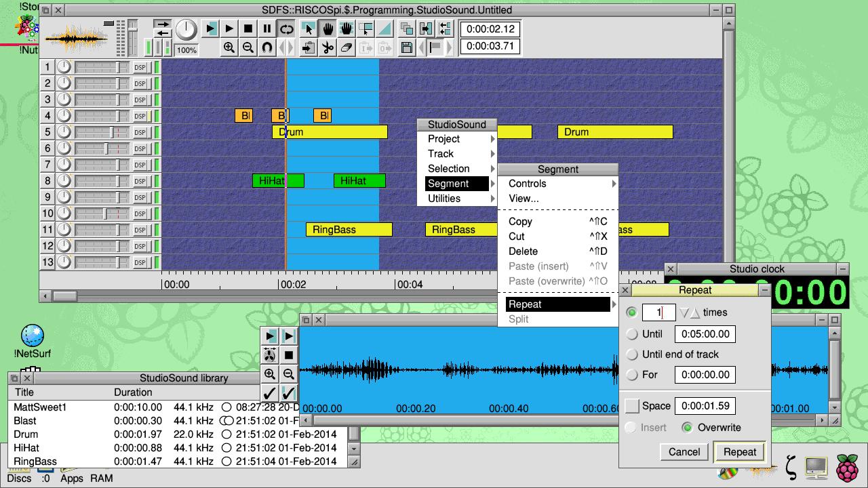Viewport: 868px width, 488px height.
Task: Expand the Controls submenu arrow
Action: (x=614, y=184)
